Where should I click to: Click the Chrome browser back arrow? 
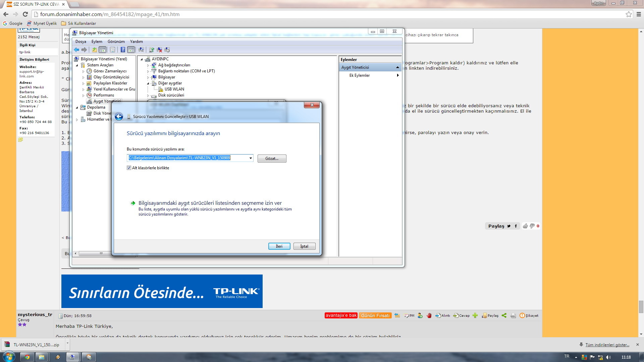[x=6, y=14]
